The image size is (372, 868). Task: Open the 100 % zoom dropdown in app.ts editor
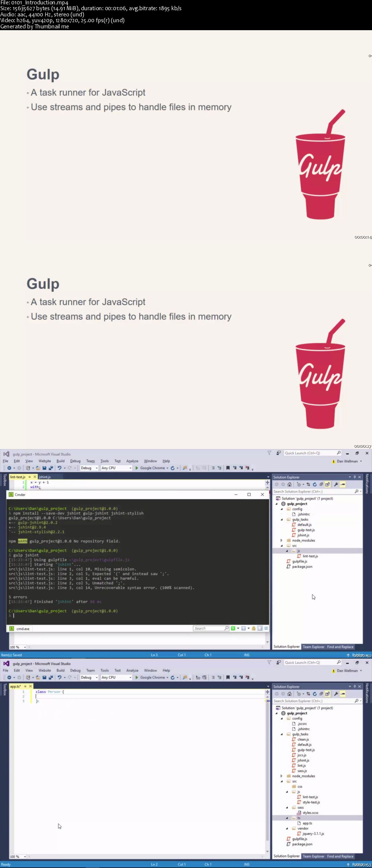(x=25, y=857)
